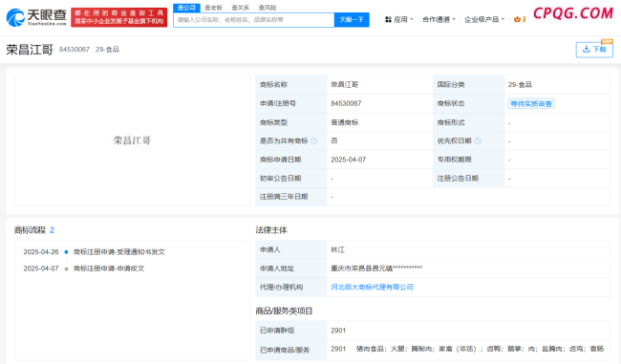Click the 商标流程 count number 2
Screen dimensions: 621x364
pos(52,230)
